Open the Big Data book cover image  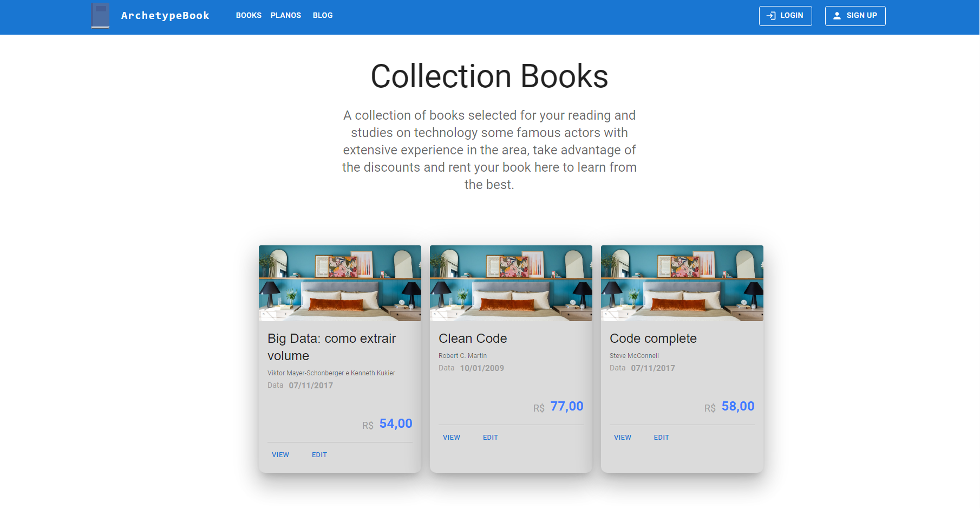[x=340, y=283]
